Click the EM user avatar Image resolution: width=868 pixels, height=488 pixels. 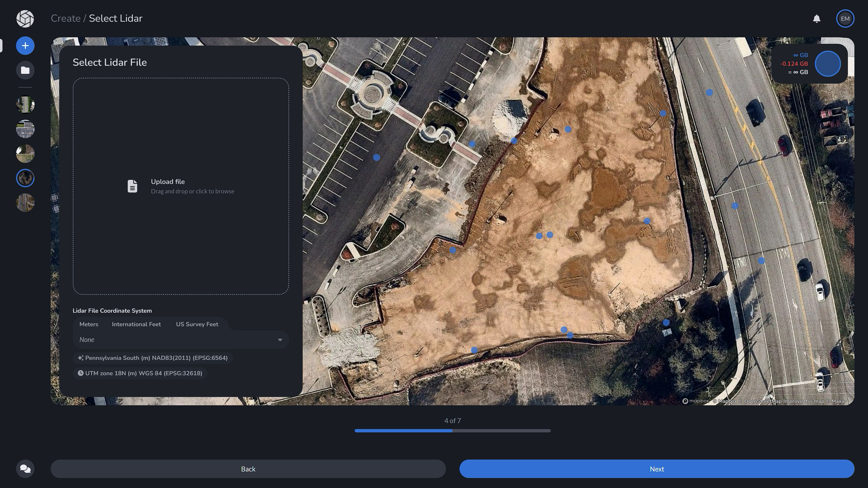point(845,19)
